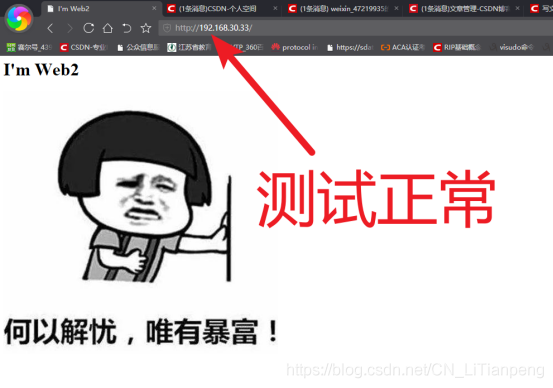The width and height of the screenshot is (553, 388).
Task: Open the visudo命令 bookmark
Action: (x=511, y=47)
